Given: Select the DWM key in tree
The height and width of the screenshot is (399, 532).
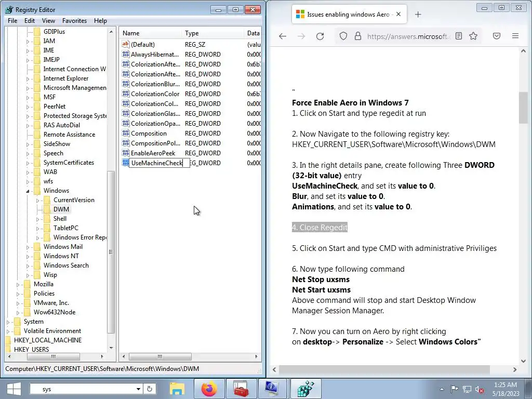Looking at the screenshot, I should 61,209.
